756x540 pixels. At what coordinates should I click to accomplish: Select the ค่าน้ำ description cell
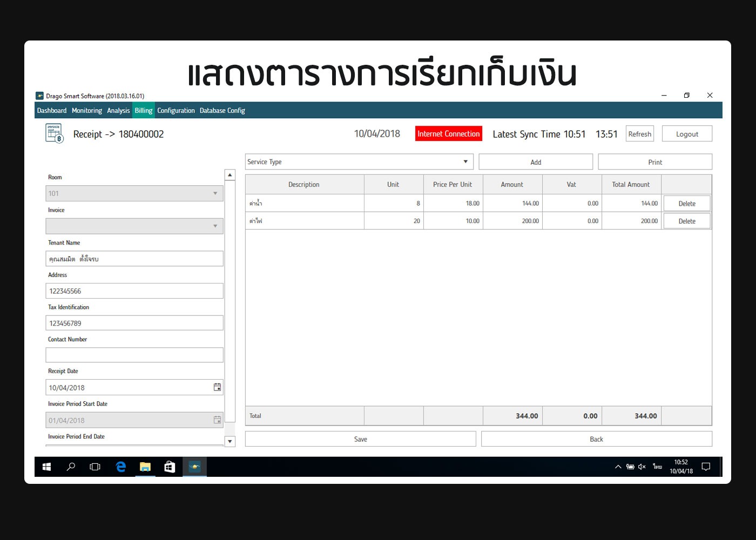[305, 204]
